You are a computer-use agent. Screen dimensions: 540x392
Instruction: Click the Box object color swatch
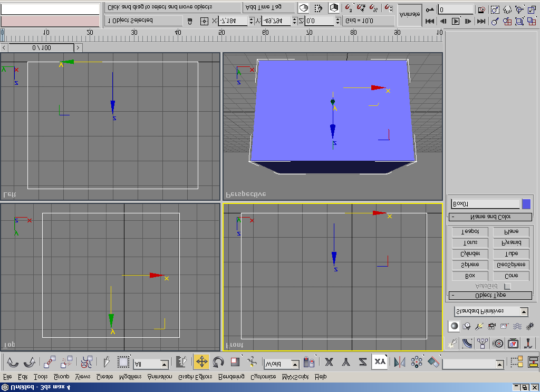pos(526,204)
